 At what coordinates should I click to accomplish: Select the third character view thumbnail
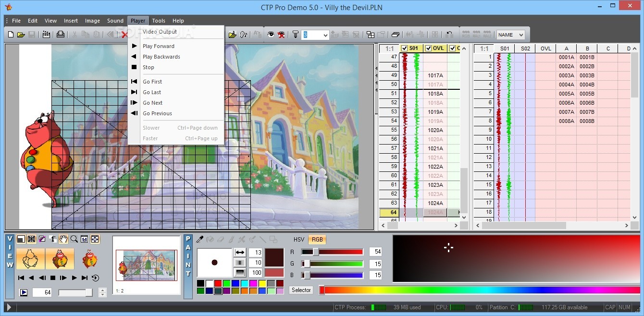[89, 258]
